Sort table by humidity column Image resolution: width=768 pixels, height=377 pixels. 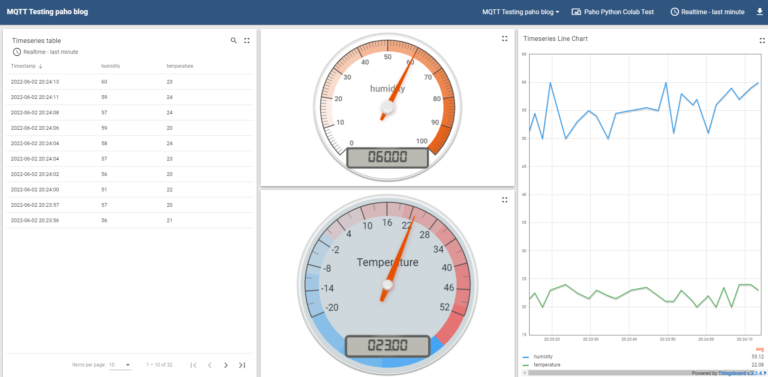click(111, 66)
